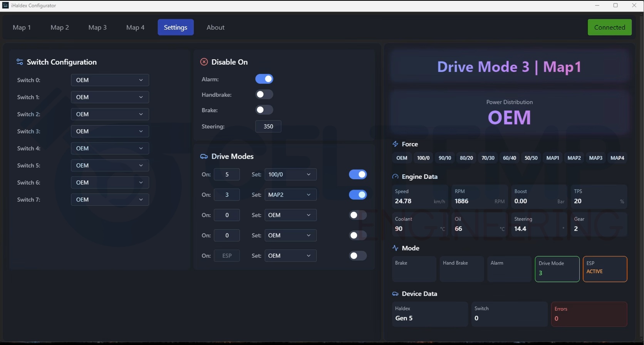Image resolution: width=644 pixels, height=345 pixels.
Task: Click the On field showing 3
Action: [x=227, y=195]
